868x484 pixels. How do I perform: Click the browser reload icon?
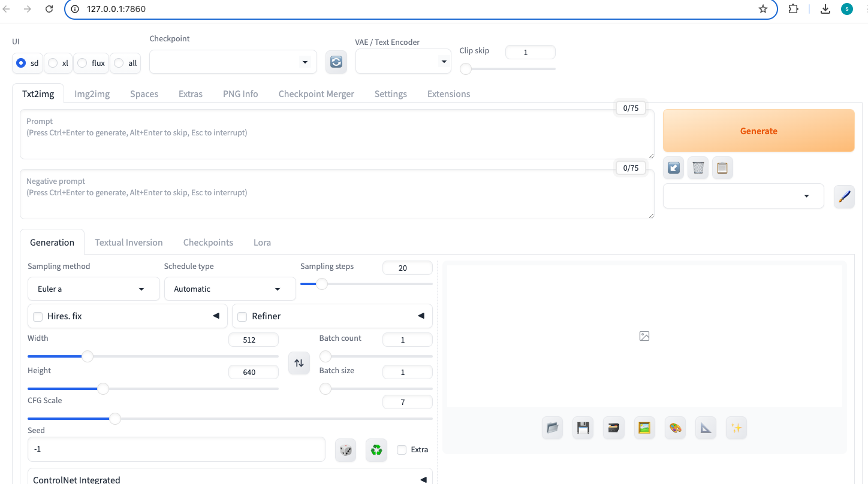49,9
